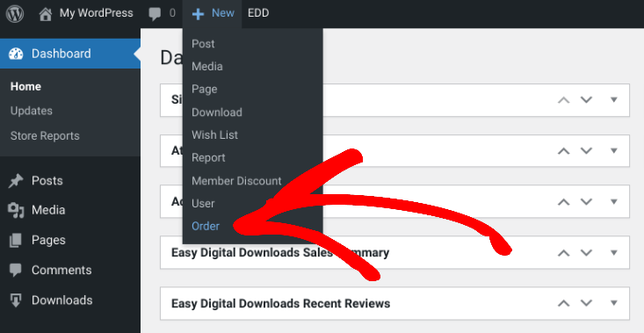
Task: Toggle first widget box panel triangle
Action: [614, 100]
